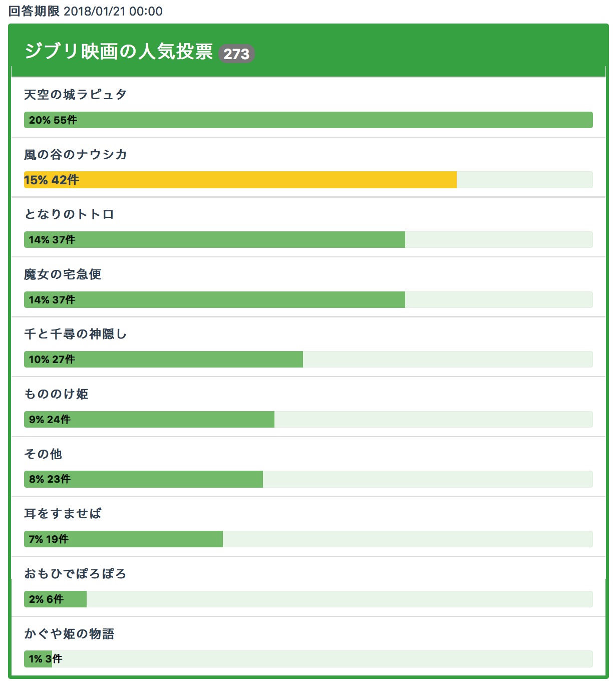Choose the その他 option label
The image size is (616, 688).
click(x=43, y=454)
